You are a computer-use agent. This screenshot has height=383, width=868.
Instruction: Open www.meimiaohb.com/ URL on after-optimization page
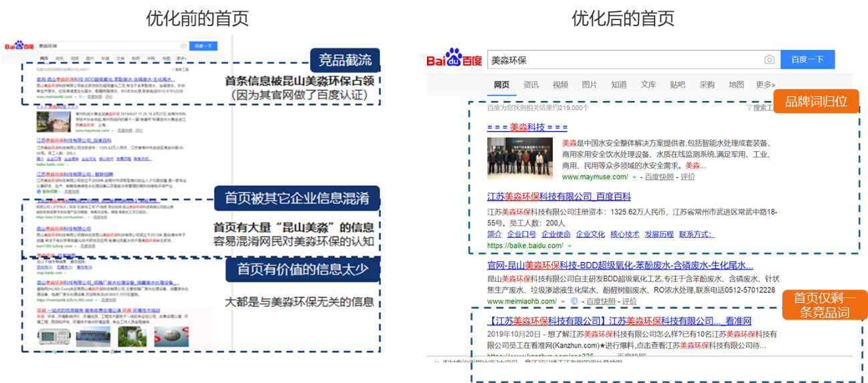coord(523,301)
